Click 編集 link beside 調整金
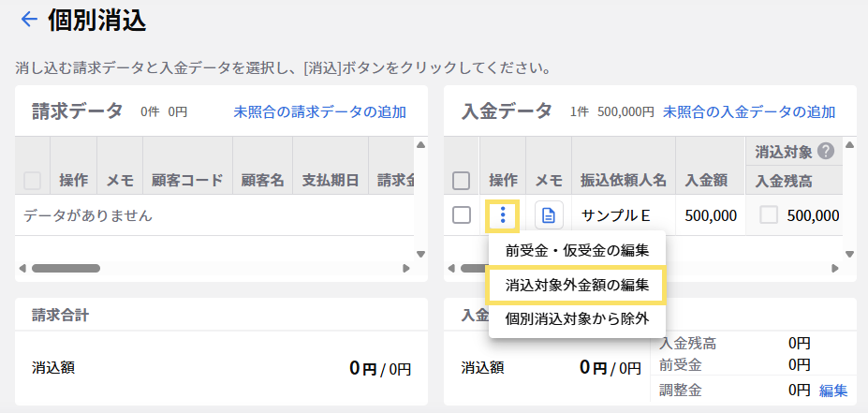This screenshot has width=868, height=413. [833, 390]
